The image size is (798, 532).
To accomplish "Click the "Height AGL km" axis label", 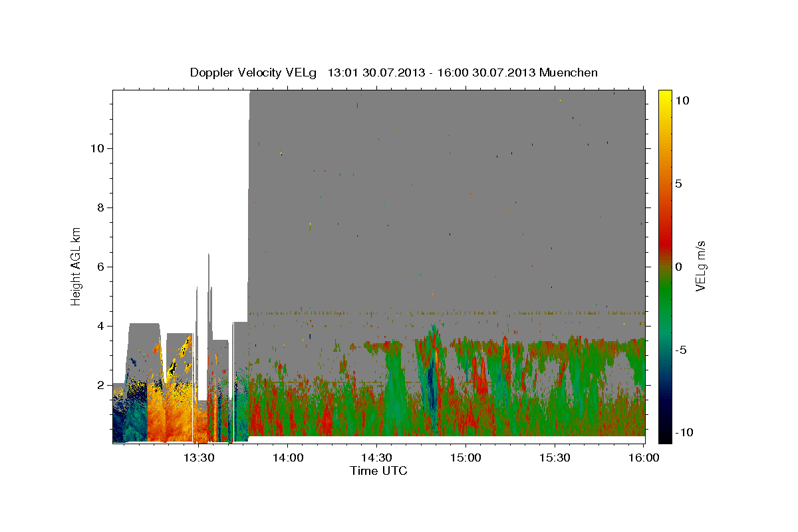I will point(76,266).
